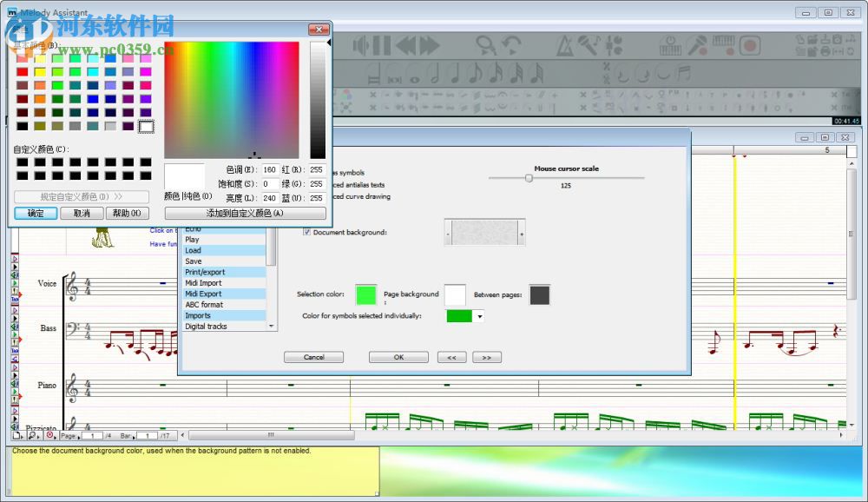868x502 pixels.
Task: Toggle the speaker icon next to Voice track
Action: click(13, 275)
